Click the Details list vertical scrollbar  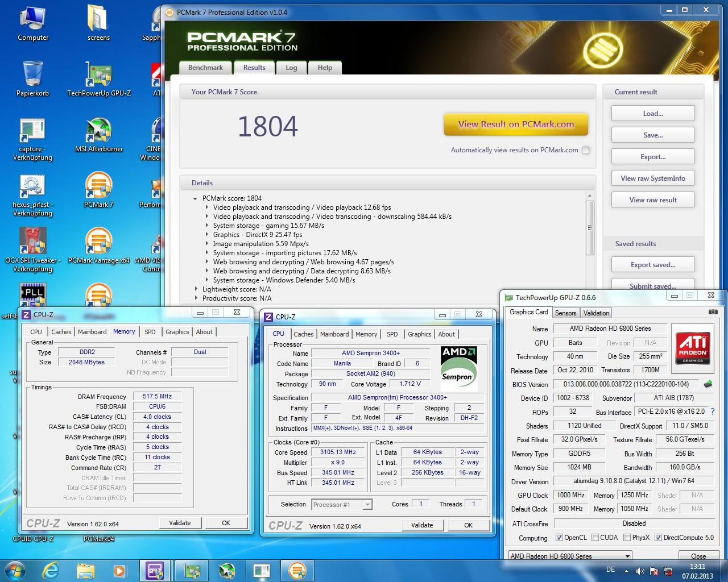pyautogui.click(x=589, y=228)
